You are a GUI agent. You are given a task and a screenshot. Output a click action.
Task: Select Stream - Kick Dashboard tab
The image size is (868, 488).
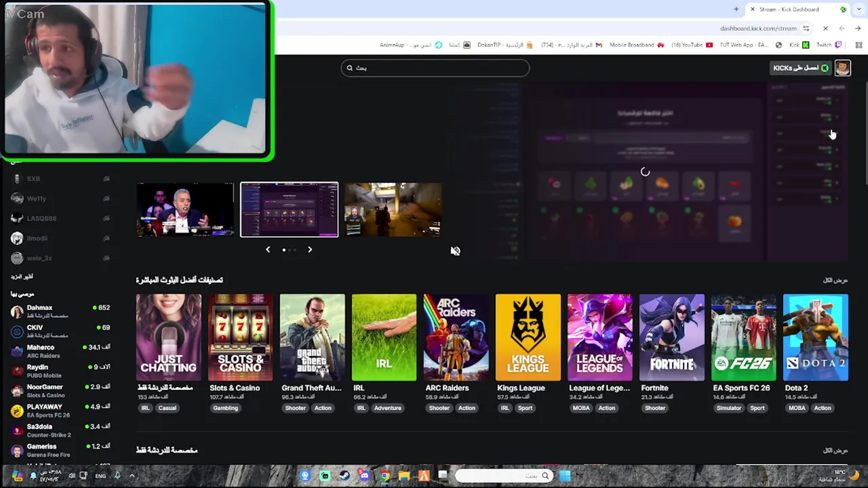click(797, 9)
